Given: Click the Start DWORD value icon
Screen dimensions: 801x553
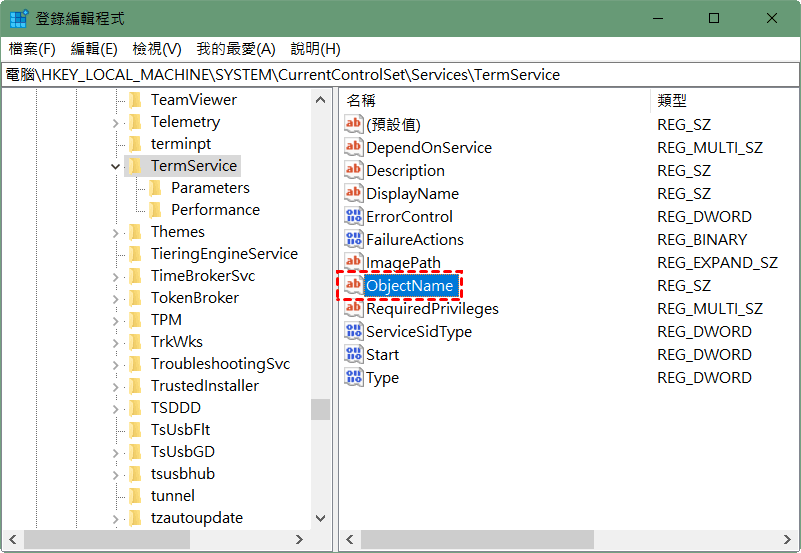Looking at the screenshot, I should 353,355.
